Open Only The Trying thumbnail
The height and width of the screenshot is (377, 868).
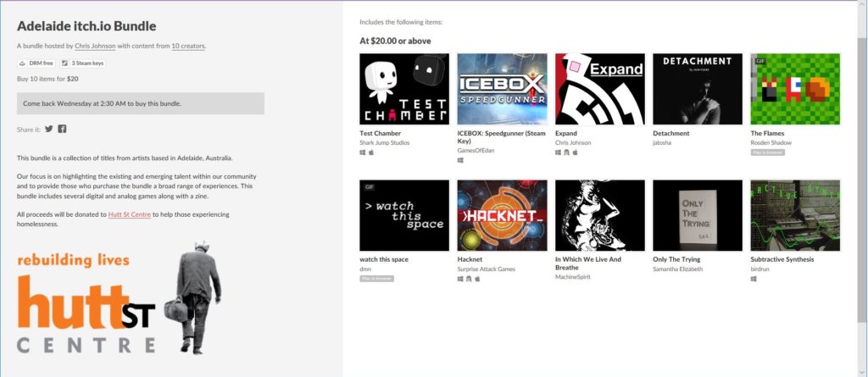pos(698,215)
